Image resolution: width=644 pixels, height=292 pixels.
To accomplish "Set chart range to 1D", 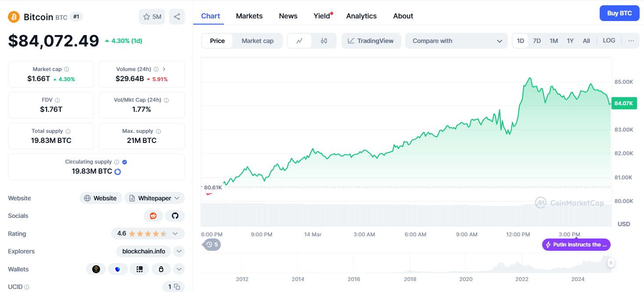I will [520, 41].
